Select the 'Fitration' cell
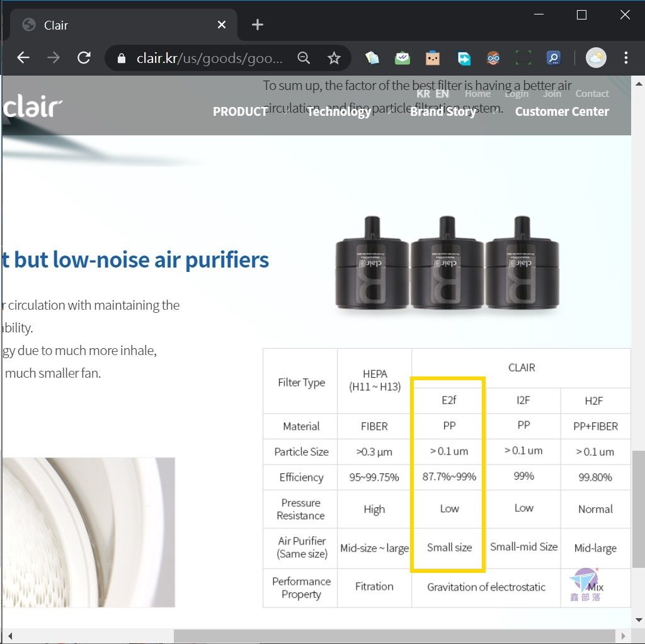Screen dimensions: 645x644 (374, 587)
